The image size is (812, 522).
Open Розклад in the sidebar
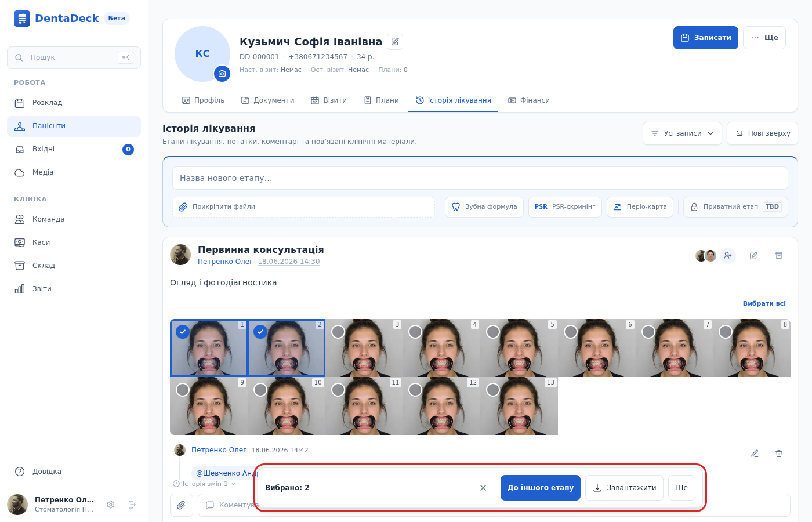(x=74, y=103)
